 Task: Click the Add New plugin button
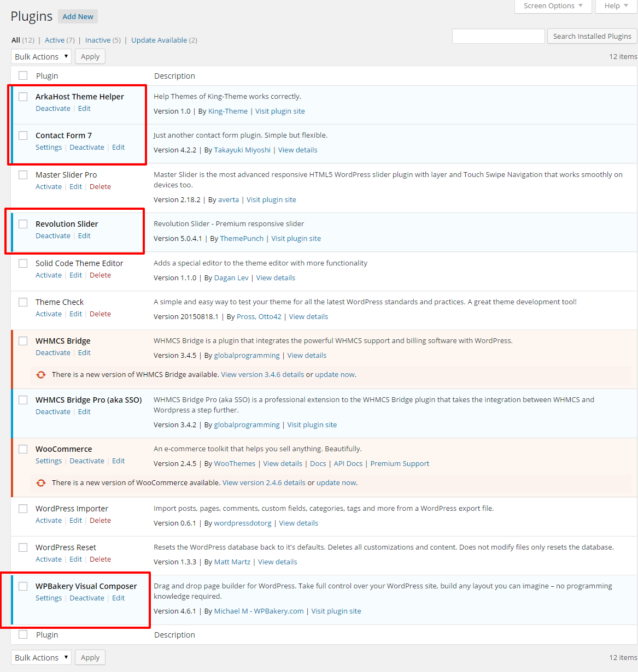tap(78, 16)
